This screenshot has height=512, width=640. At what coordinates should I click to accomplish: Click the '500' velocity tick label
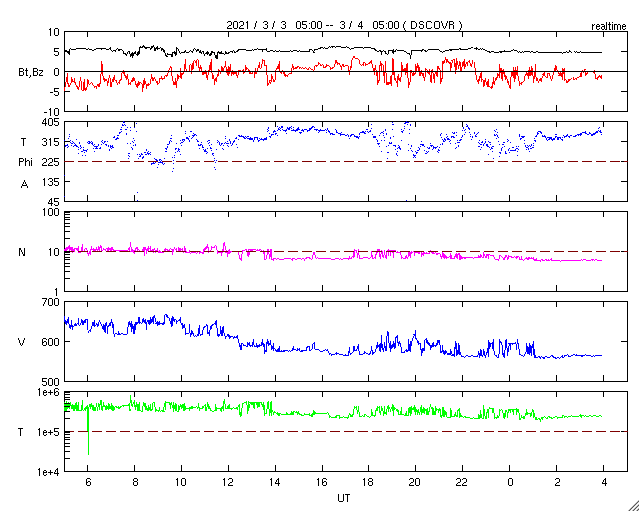point(52,382)
